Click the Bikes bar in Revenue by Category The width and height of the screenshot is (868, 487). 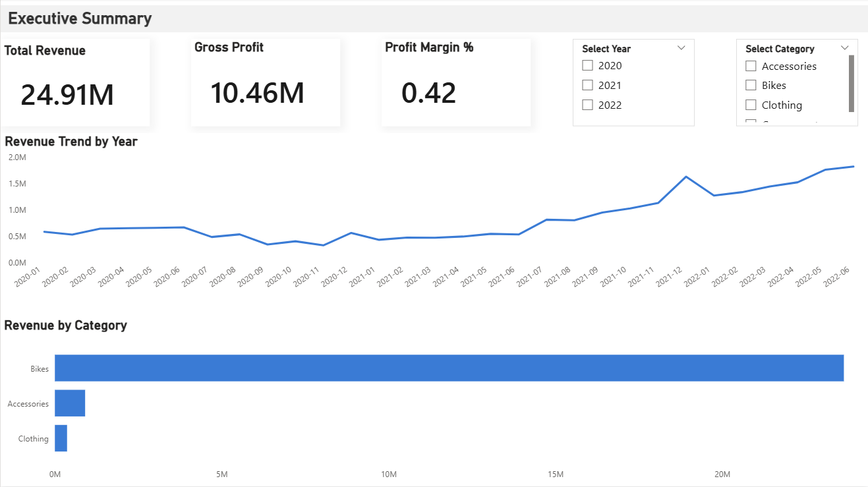448,368
